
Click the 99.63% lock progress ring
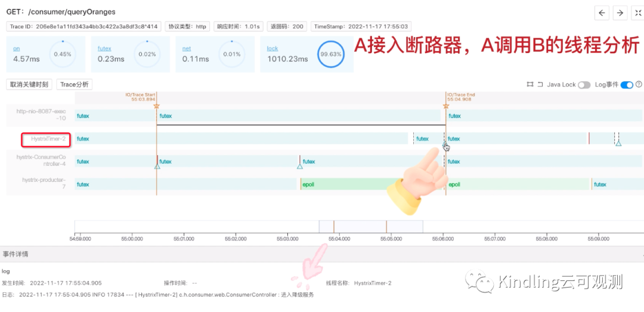(330, 54)
